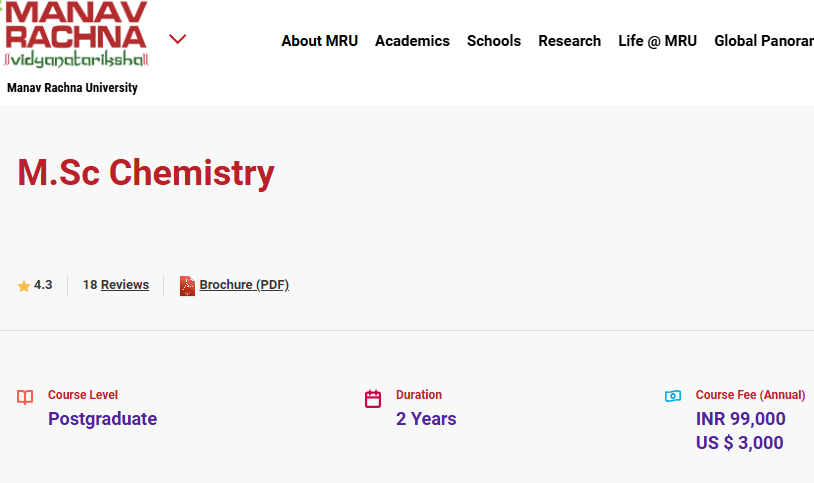The width and height of the screenshot is (814, 483).
Task: Click the INR 99,000 fee amount
Action: pyautogui.click(x=740, y=419)
